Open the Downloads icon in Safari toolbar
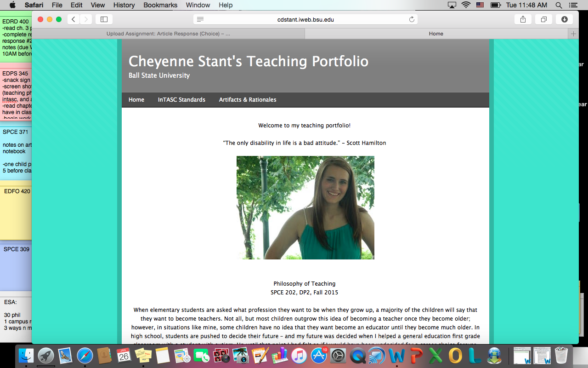The width and height of the screenshot is (588, 368). [564, 19]
